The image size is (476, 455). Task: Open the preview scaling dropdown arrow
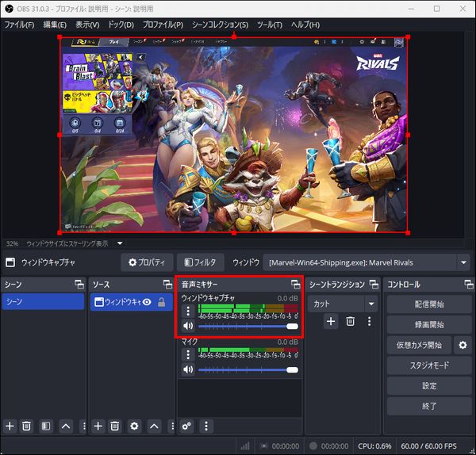point(120,243)
